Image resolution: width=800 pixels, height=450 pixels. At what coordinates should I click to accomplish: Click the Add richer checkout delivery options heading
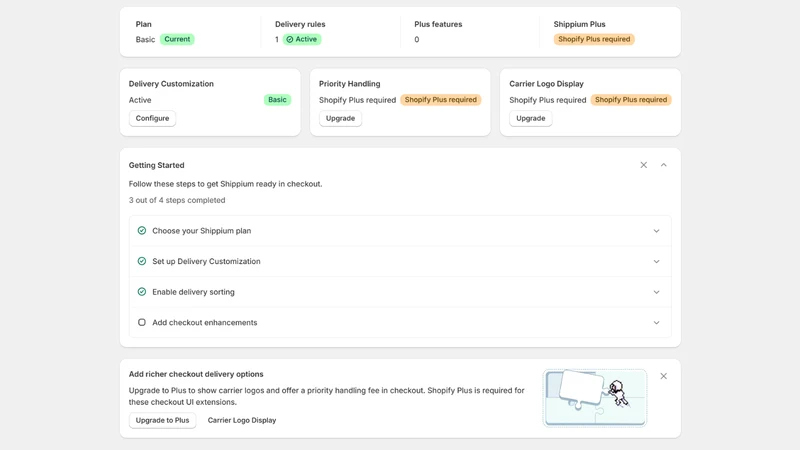pyautogui.click(x=196, y=374)
